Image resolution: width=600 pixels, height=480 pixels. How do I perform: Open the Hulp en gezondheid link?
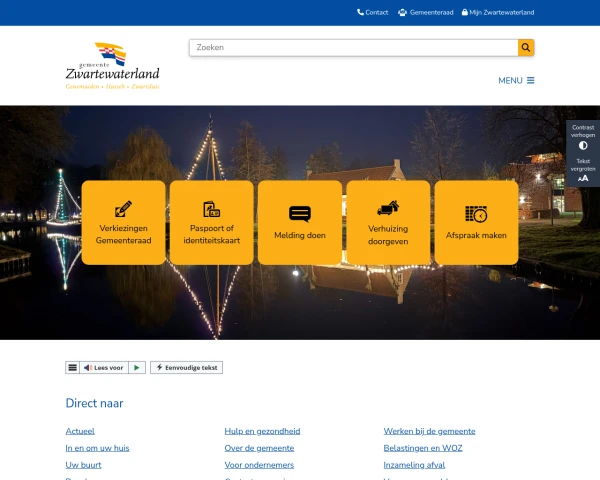(x=262, y=431)
